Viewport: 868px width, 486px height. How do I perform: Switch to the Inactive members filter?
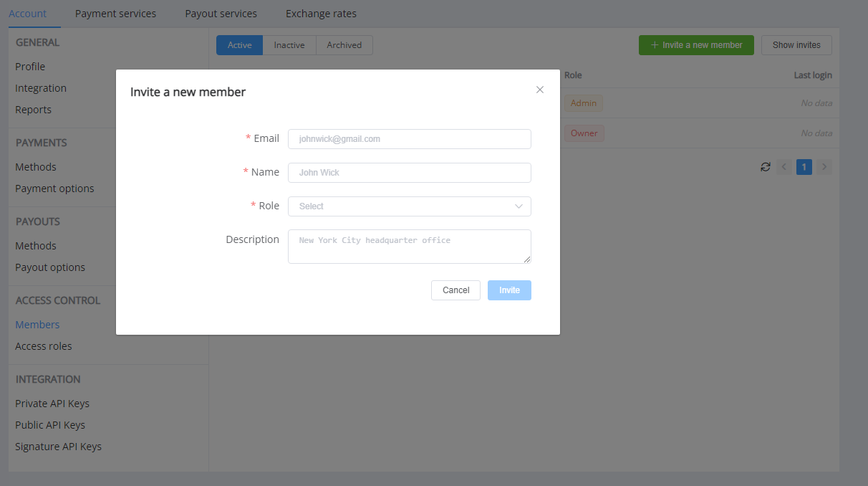289,45
